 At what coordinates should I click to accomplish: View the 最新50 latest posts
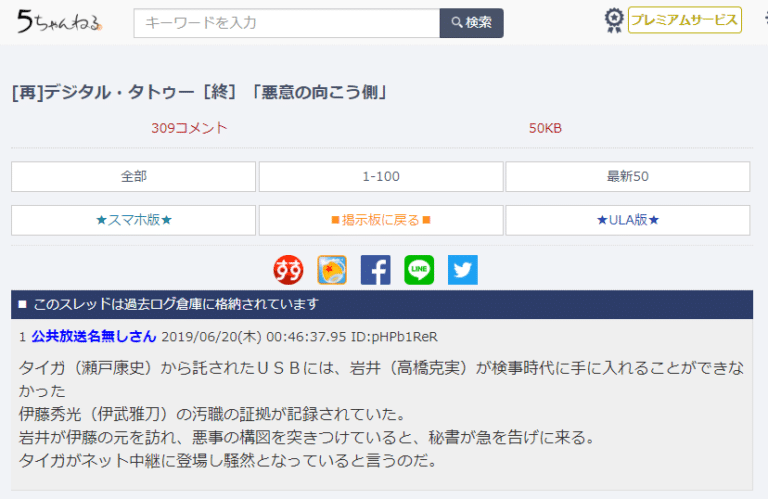(x=627, y=177)
